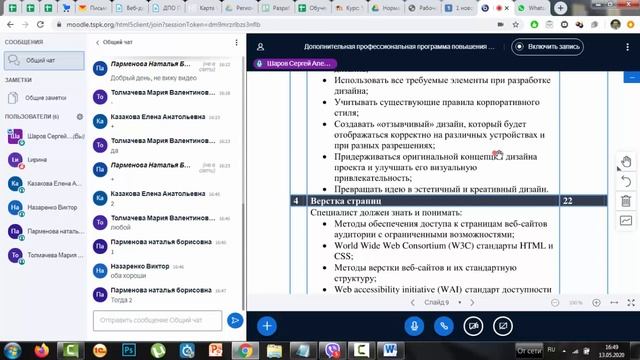Toggle the user list icon
The width and height of the screenshot is (640, 360).
coord(260,47)
